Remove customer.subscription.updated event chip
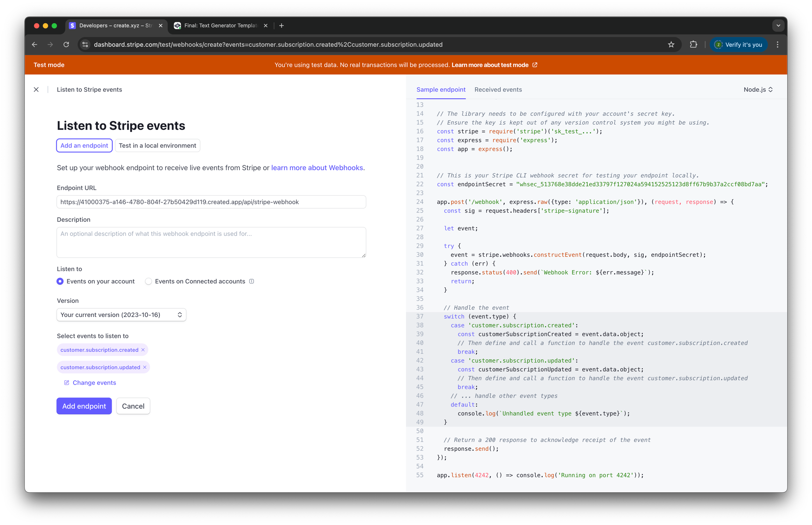This screenshot has height=525, width=812. (145, 367)
